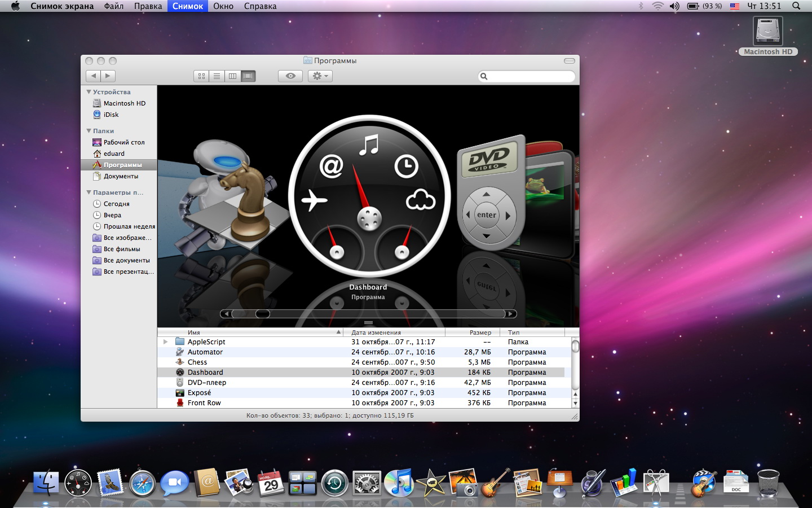Open the Dashboard gauge icon in the Dock

pos(78,484)
